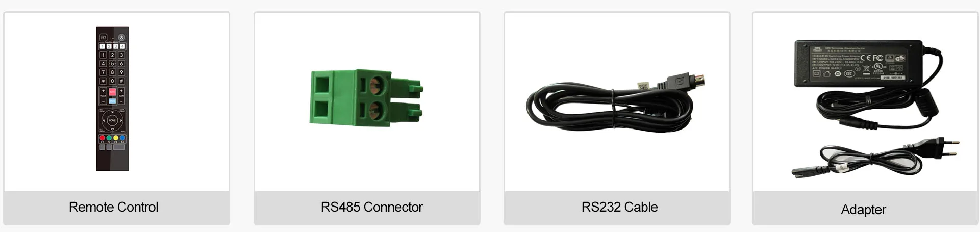Click the adapter's ferrite bead on the cord

926,104
